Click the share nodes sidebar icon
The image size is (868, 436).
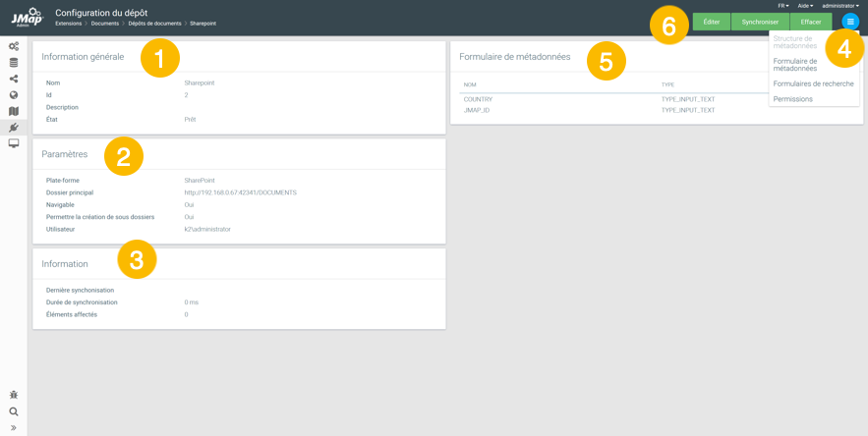(14, 79)
